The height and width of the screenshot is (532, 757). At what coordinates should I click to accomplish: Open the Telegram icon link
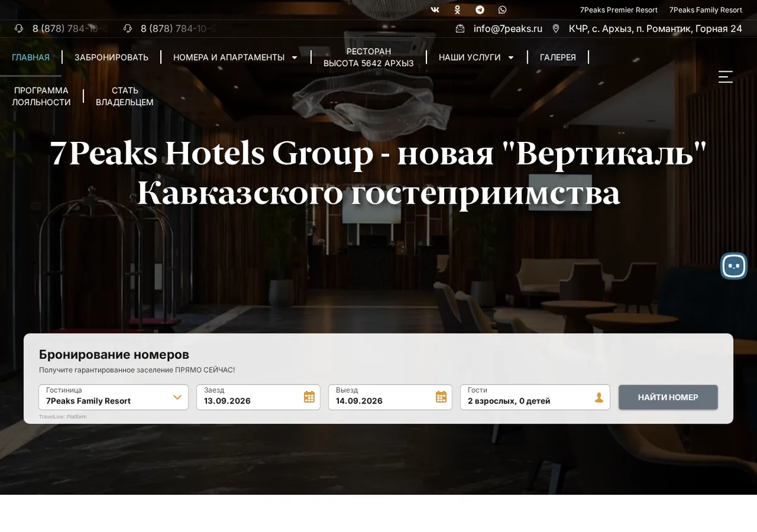pos(480,10)
